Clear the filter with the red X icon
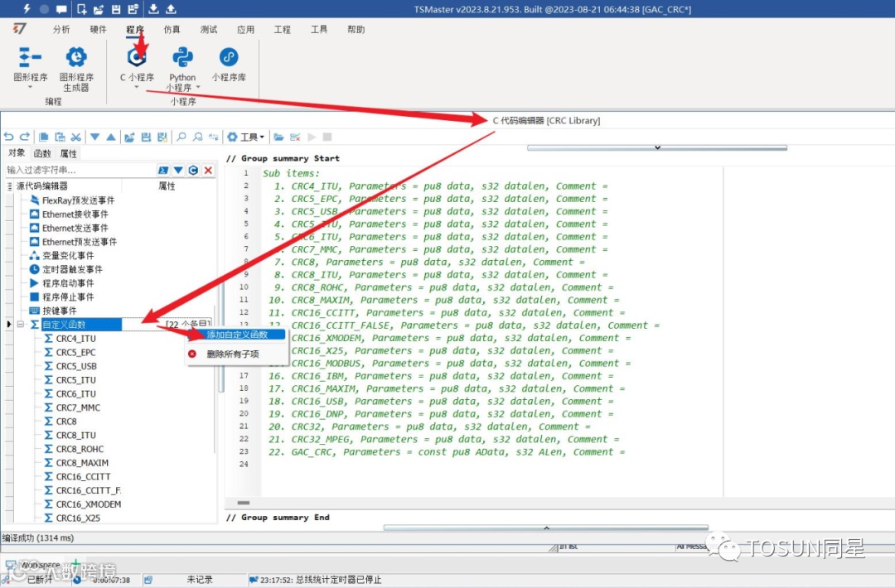 [x=208, y=170]
